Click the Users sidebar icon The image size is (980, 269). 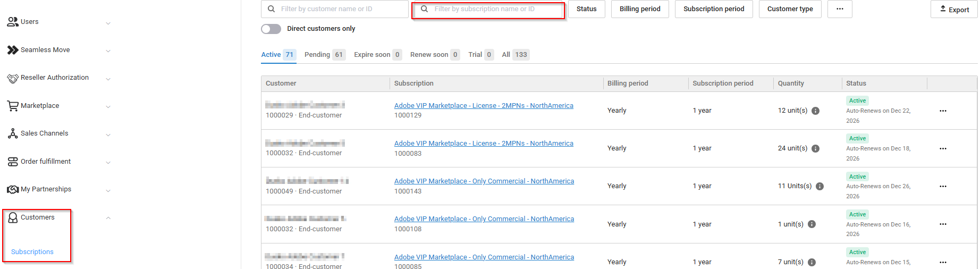(x=13, y=22)
